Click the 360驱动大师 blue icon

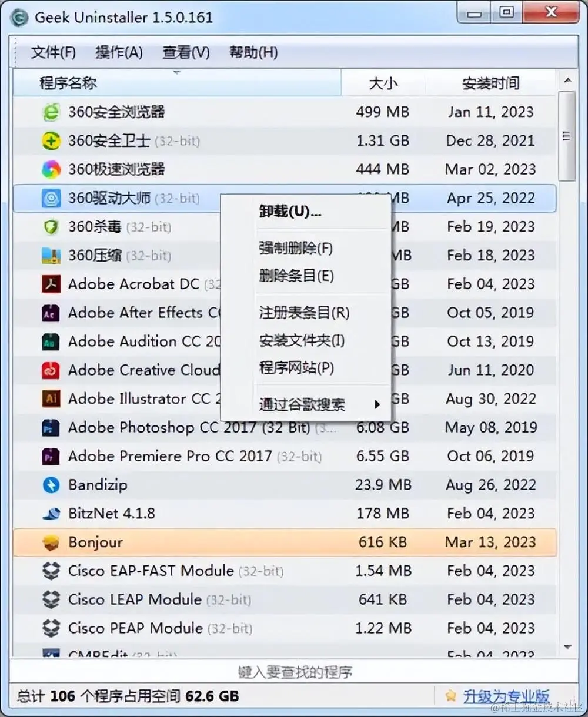click(x=51, y=198)
